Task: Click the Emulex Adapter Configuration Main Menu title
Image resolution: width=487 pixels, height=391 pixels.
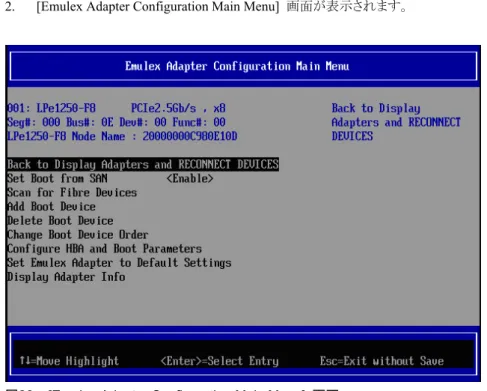Action: (237, 66)
